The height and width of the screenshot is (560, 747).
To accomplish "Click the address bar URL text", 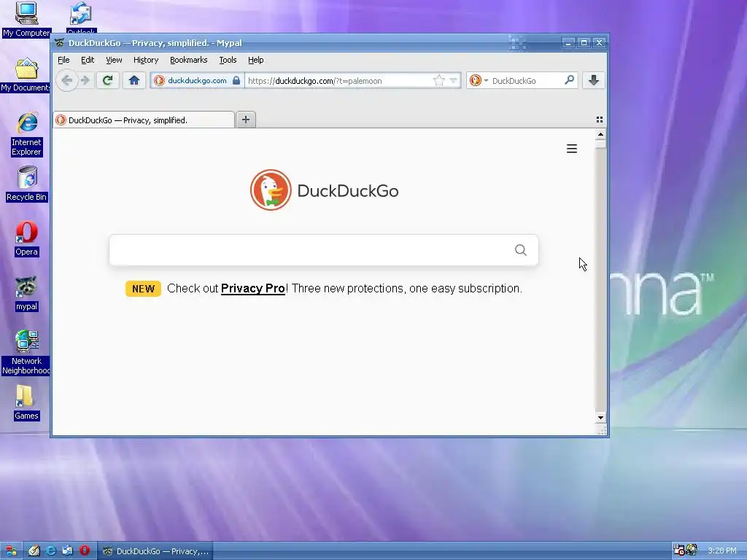I will [315, 81].
